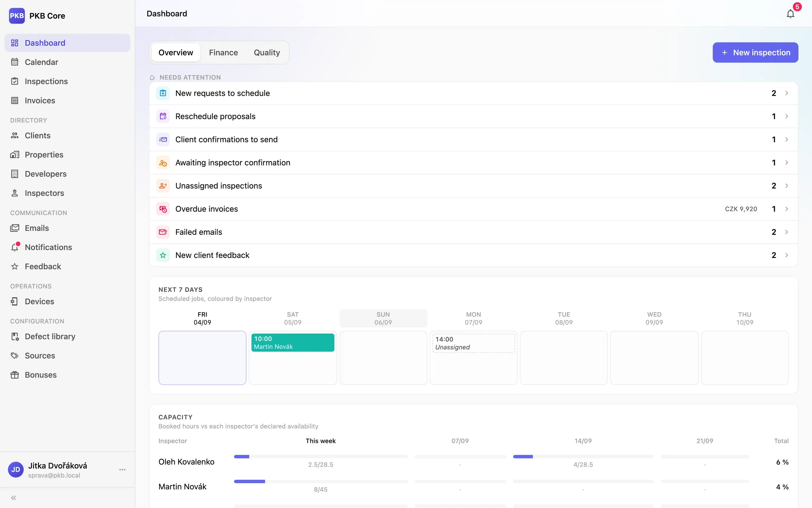812x508 pixels.
Task: Expand the New client feedback chevron
Action: click(786, 255)
